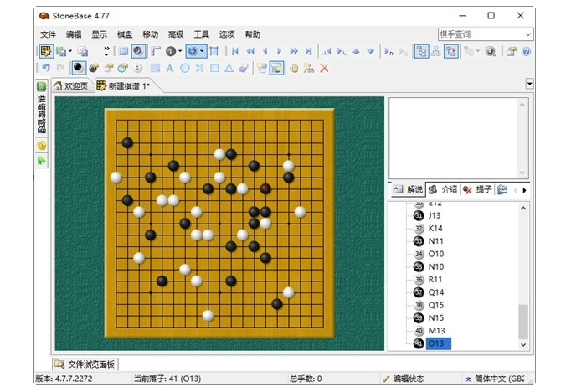Open help via blue question icon
Viewport: 566px width, 392px height.
(x=526, y=51)
